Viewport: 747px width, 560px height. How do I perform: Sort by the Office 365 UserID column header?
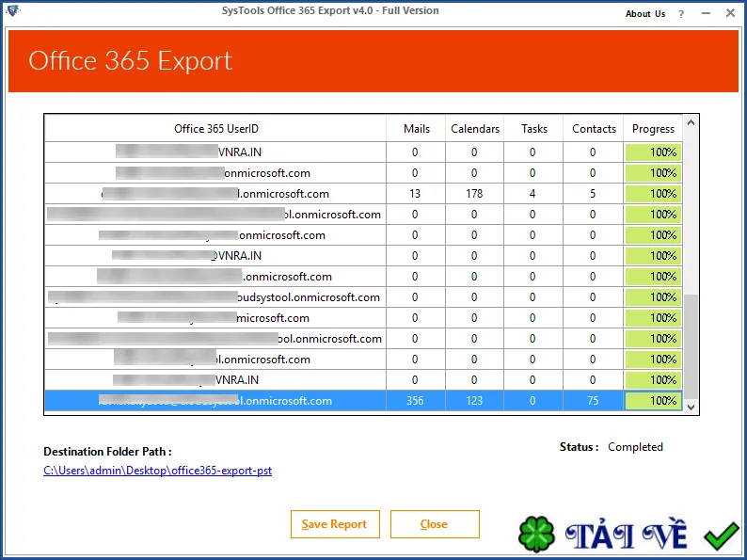(215, 129)
